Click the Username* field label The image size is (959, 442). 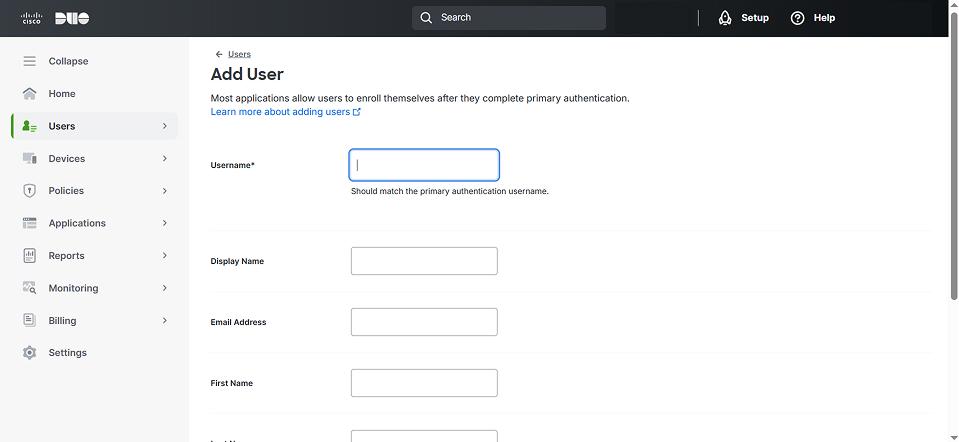click(x=232, y=165)
